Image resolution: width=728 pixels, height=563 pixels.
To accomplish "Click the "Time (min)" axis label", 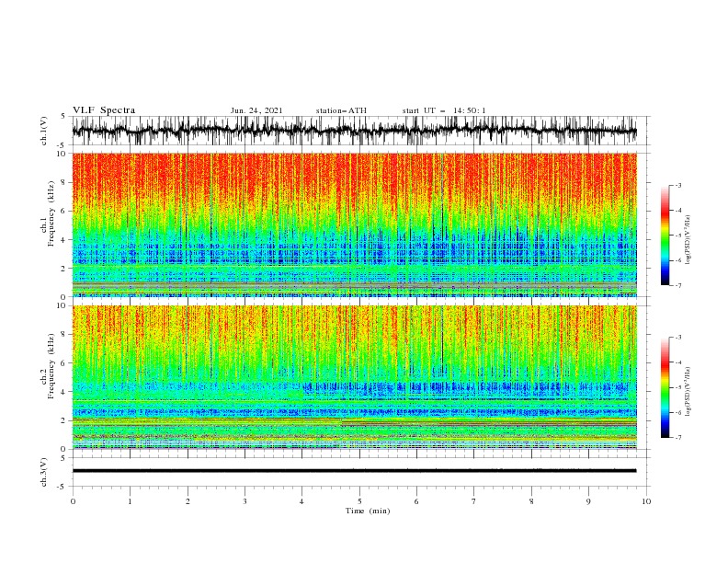I will point(368,511).
